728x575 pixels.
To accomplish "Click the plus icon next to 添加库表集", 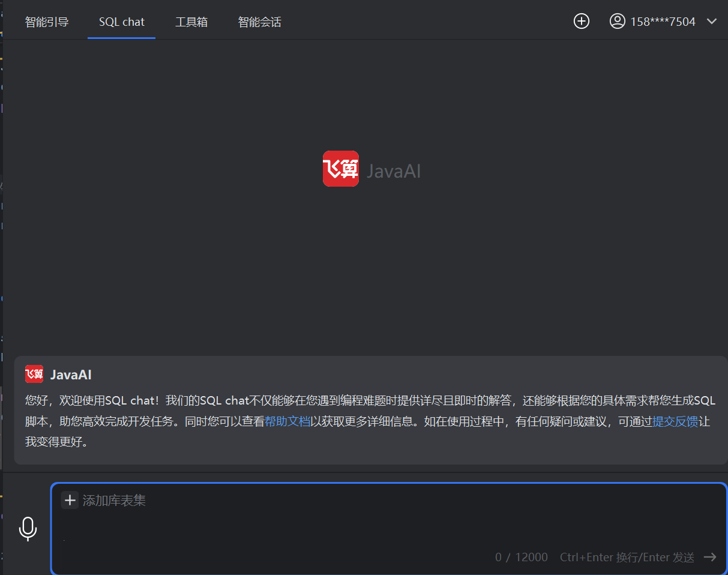I will tap(70, 500).
